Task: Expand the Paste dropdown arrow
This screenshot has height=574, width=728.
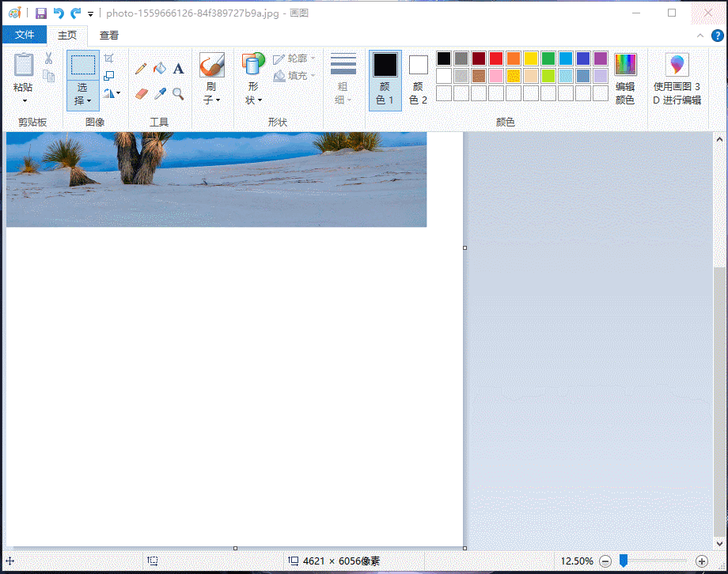Action: pyautogui.click(x=24, y=101)
